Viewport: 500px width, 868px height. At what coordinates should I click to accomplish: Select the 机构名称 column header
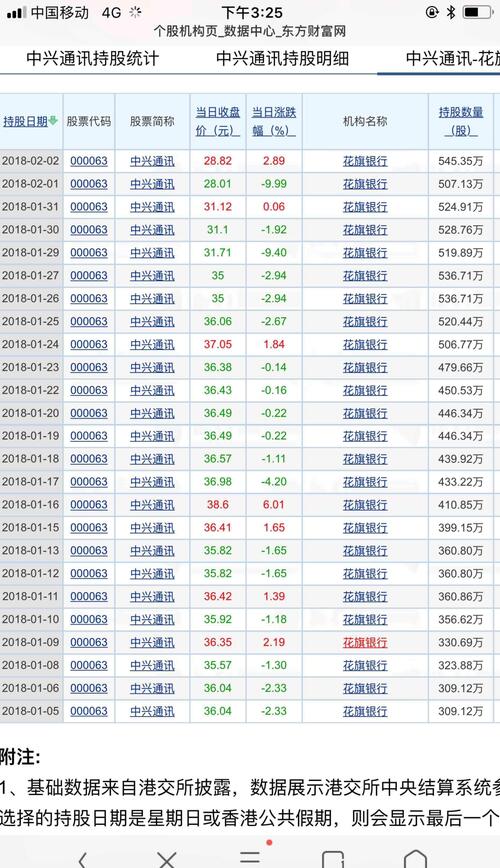tap(365, 121)
